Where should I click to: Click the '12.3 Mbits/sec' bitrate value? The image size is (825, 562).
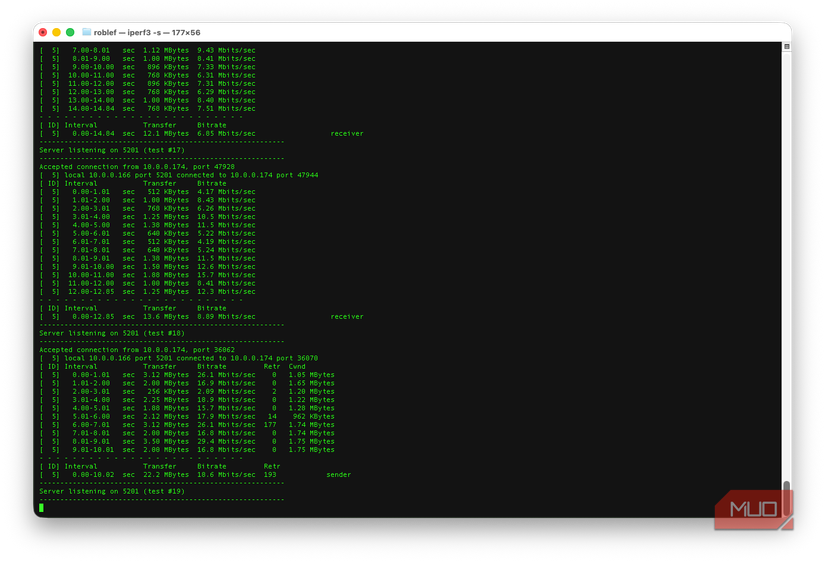point(226,292)
